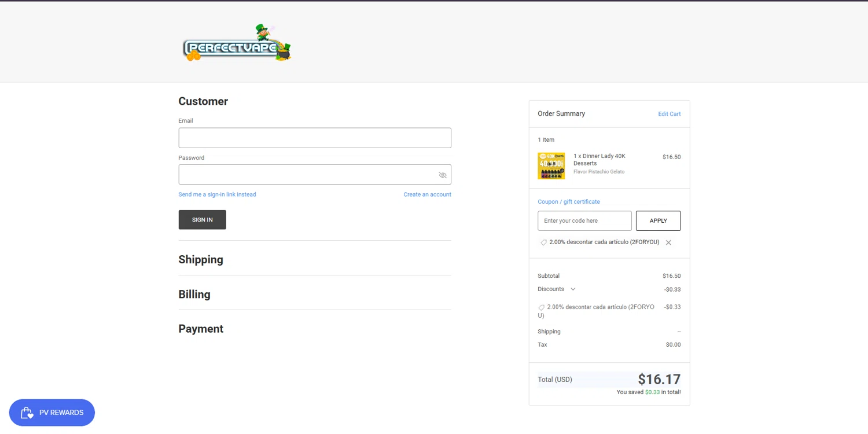Toggle password visibility eye icon
Viewport: 868px width, 434px height.
(443, 175)
